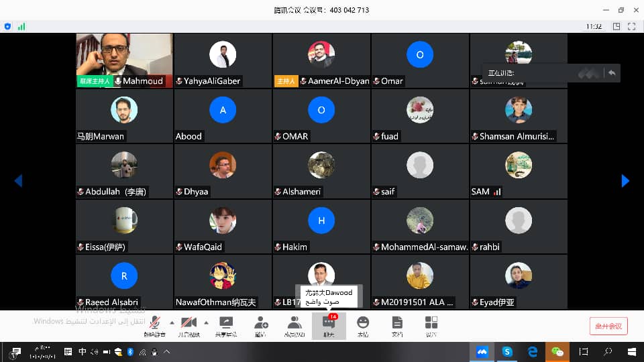Click the network signal strength icon
Image resolution: width=644 pixels, height=362 pixels.
pos(21,27)
